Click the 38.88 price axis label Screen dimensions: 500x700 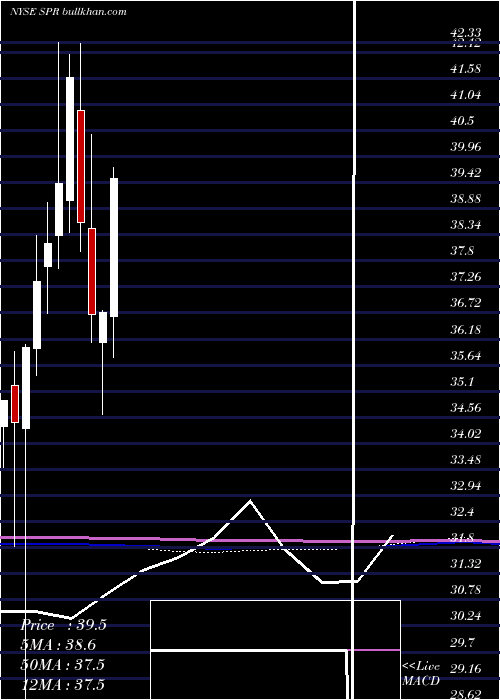[x=466, y=199]
